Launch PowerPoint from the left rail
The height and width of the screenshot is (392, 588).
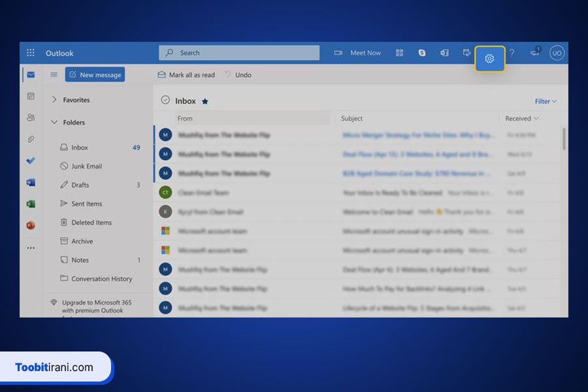(31, 225)
